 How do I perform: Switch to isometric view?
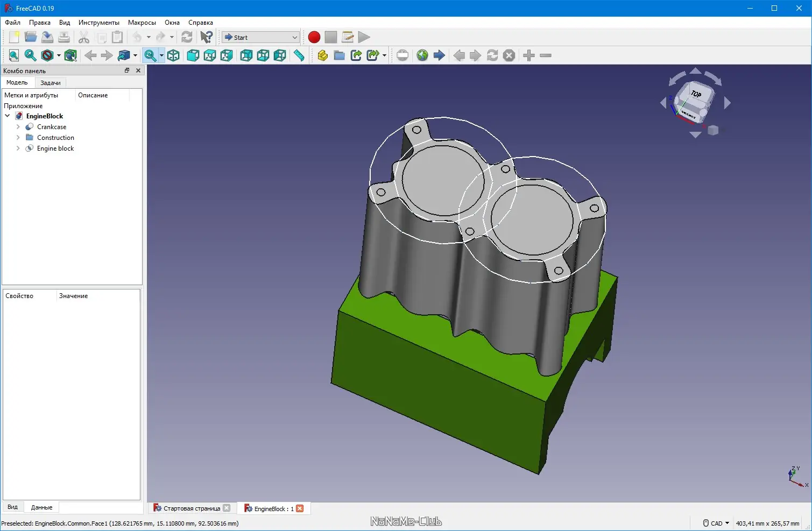173,55
